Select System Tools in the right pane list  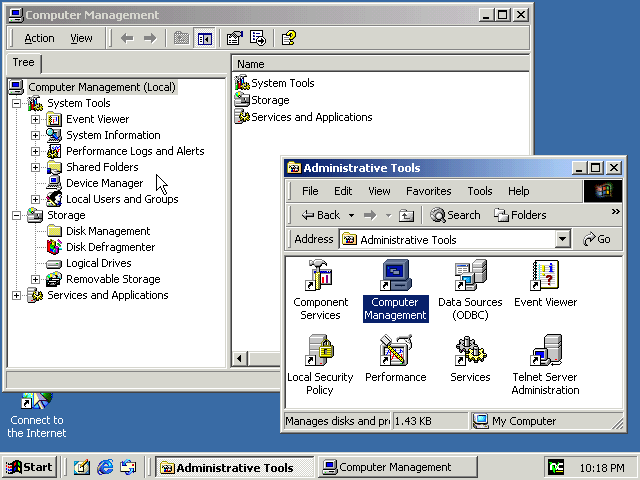point(282,83)
